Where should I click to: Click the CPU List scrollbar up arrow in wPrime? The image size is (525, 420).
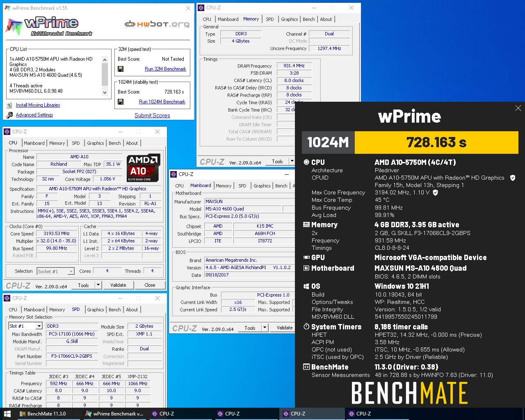tap(105, 60)
